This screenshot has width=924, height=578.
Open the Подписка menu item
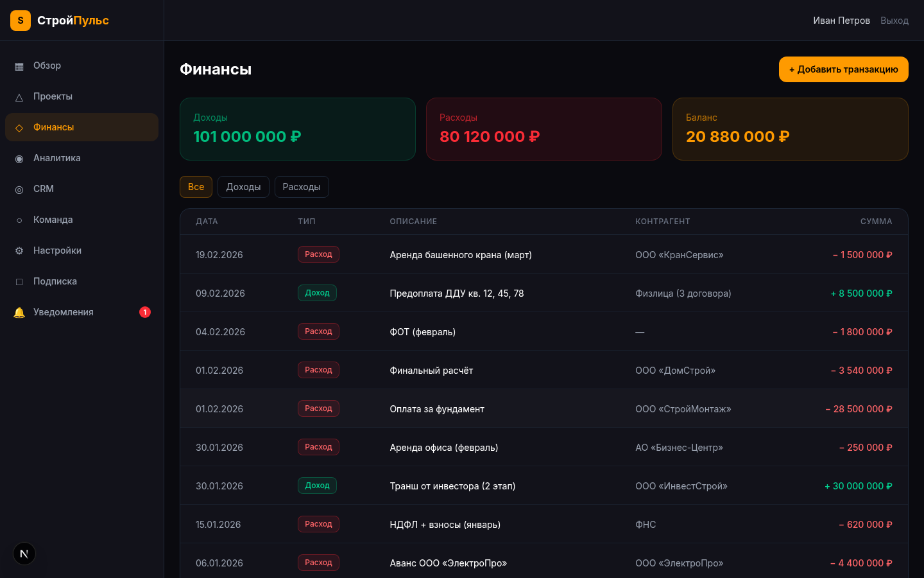(55, 281)
